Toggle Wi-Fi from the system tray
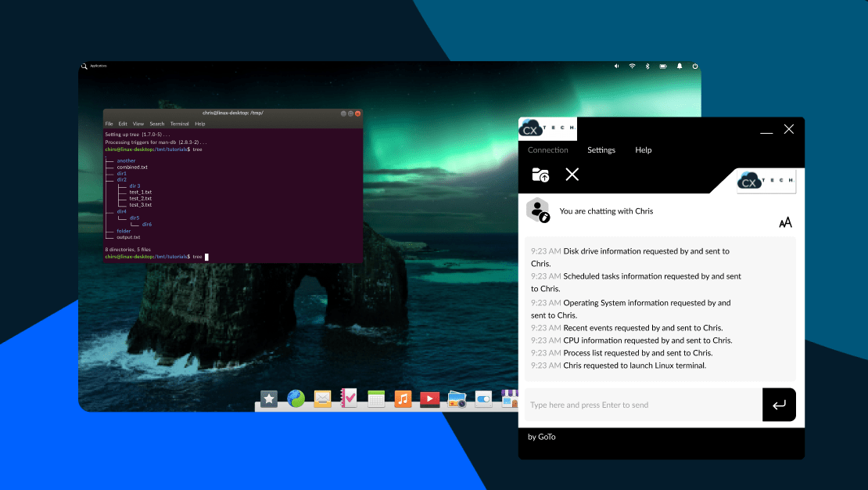Image resolution: width=868 pixels, height=490 pixels. 632,67
